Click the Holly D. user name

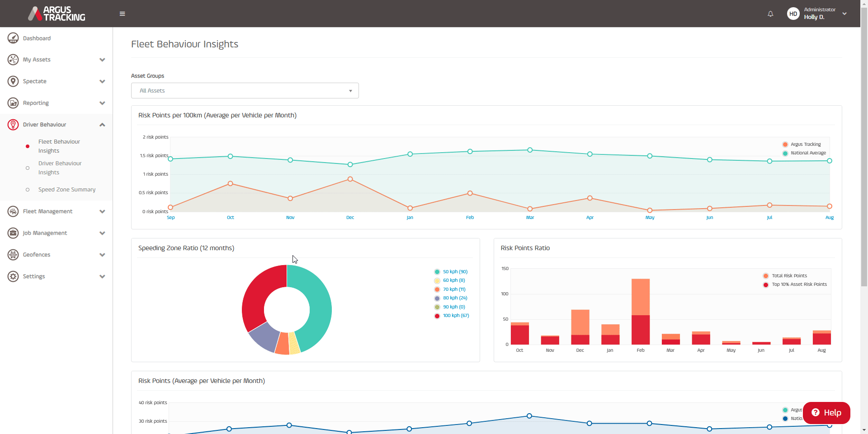pyautogui.click(x=814, y=17)
